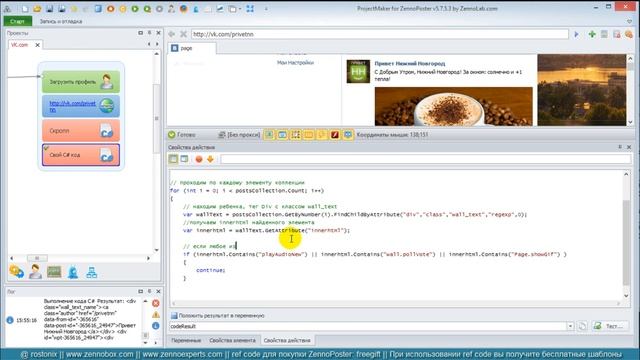
Task: Select the VK.com project tab
Action: [x=20, y=45]
